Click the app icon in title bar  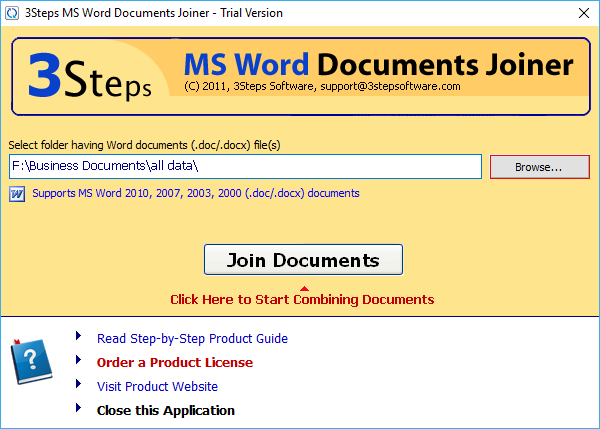pyautogui.click(x=12, y=13)
